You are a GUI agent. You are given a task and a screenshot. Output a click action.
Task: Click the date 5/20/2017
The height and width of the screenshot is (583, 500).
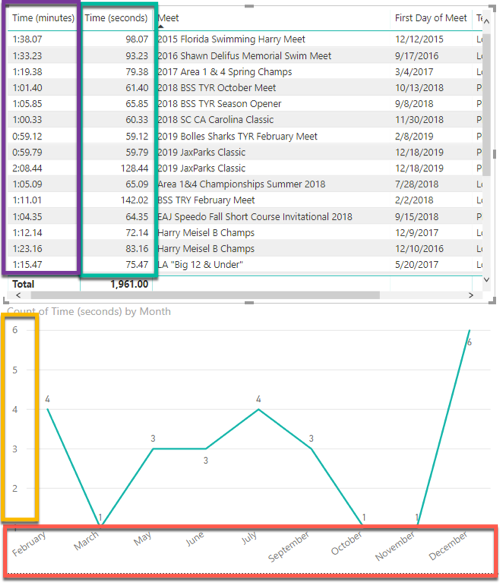tap(416, 265)
